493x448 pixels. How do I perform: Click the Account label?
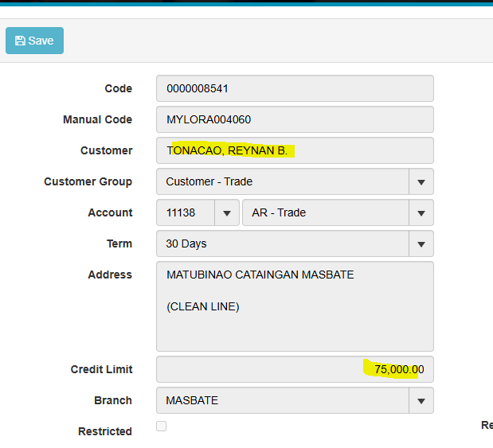[110, 212]
